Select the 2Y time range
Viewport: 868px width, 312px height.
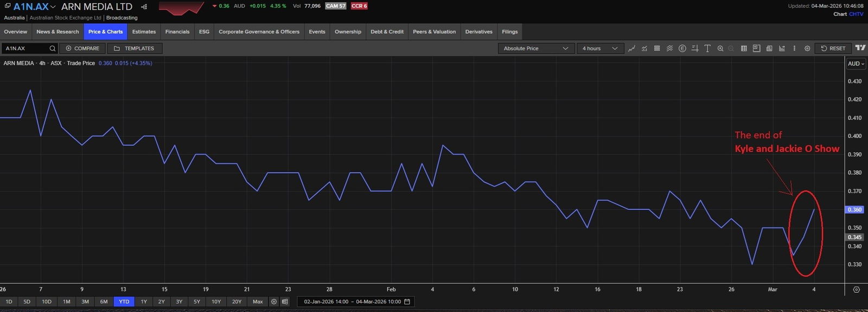(161, 302)
